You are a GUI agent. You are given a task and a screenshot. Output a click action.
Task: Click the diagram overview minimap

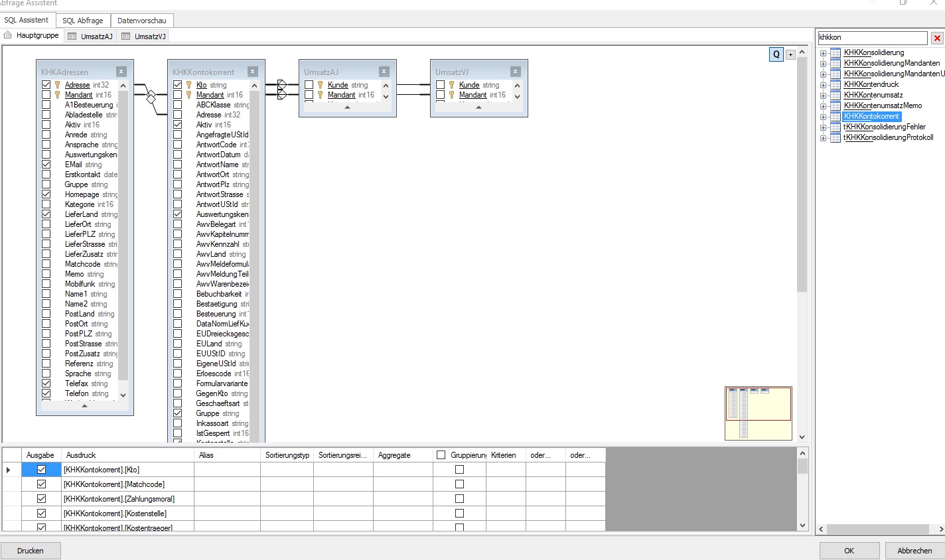coord(759,413)
